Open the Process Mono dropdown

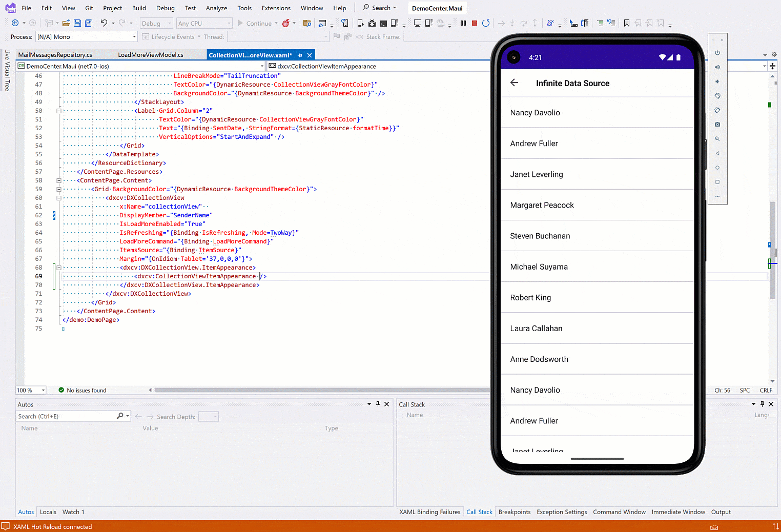pos(87,37)
